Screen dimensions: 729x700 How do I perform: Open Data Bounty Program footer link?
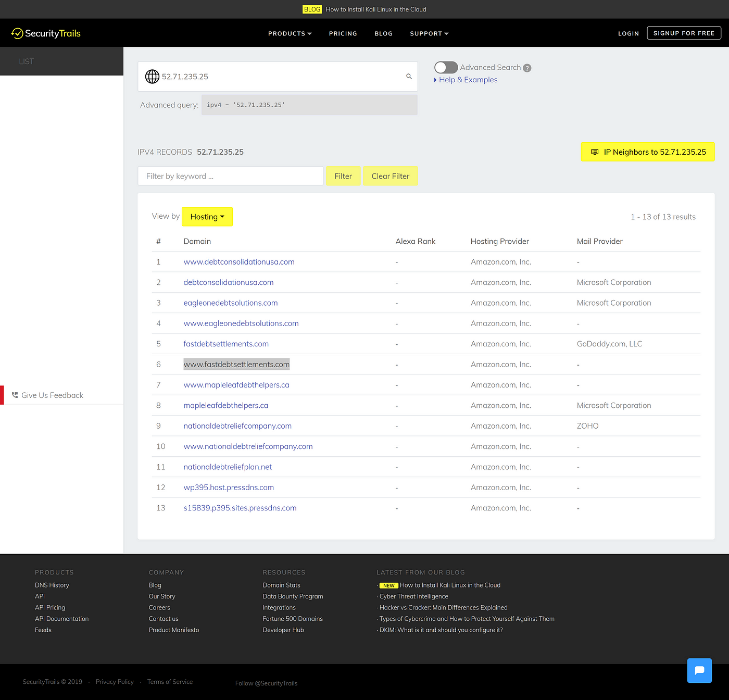pyautogui.click(x=293, y=596)
